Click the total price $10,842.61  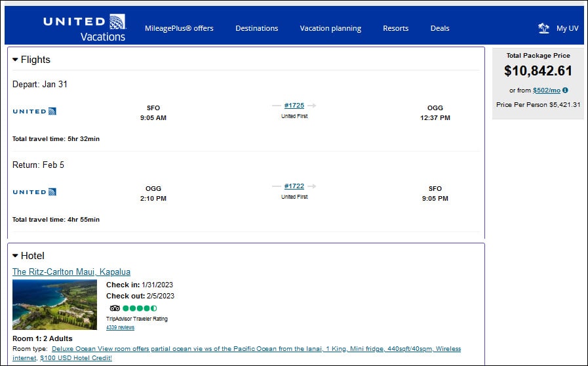[x=538, y=71]
